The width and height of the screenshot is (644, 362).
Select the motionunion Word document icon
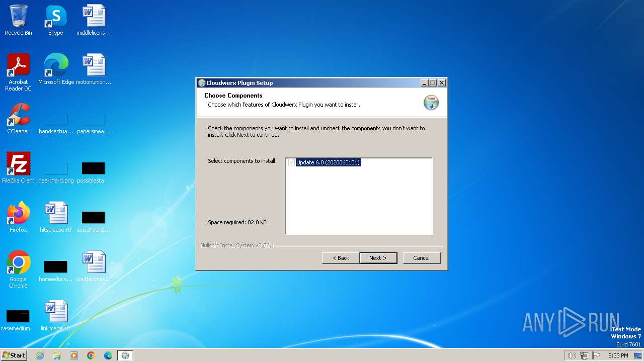94,69
